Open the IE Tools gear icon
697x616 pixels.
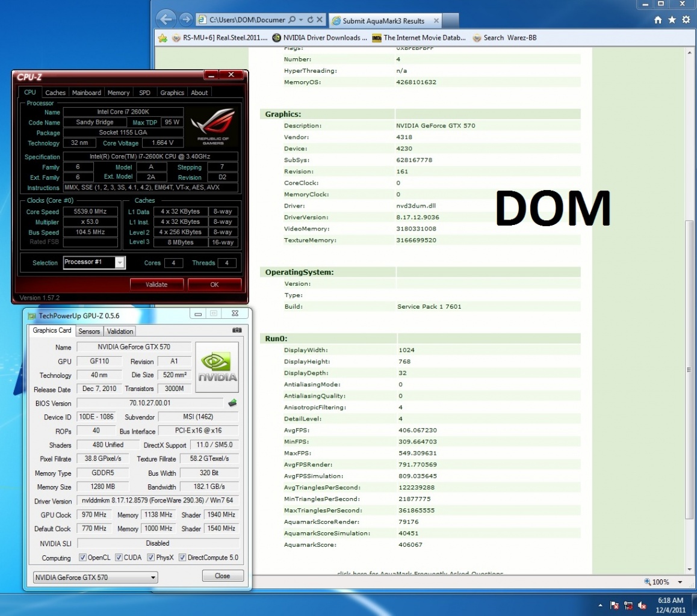pyautogui.click(x=686, y=20)
